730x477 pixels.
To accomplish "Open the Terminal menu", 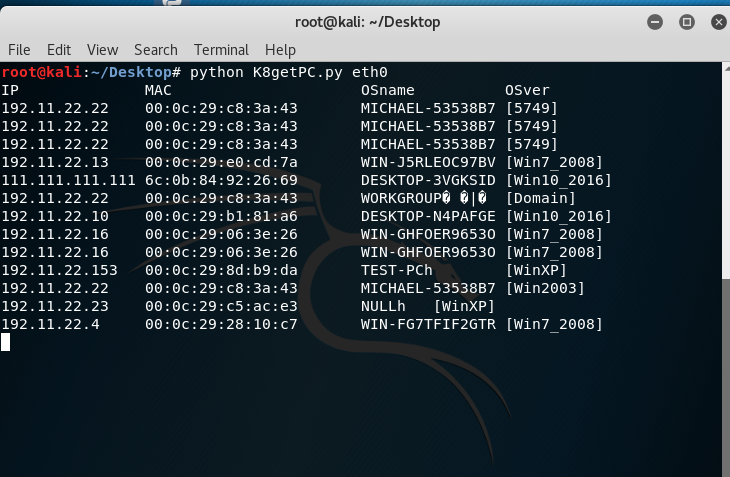I will click(221, 49).
